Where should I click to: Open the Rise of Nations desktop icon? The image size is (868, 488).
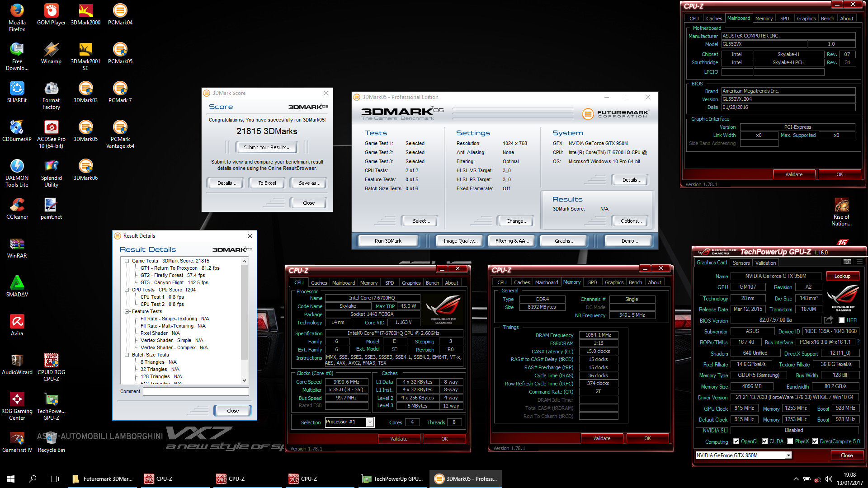pos(841,211)
